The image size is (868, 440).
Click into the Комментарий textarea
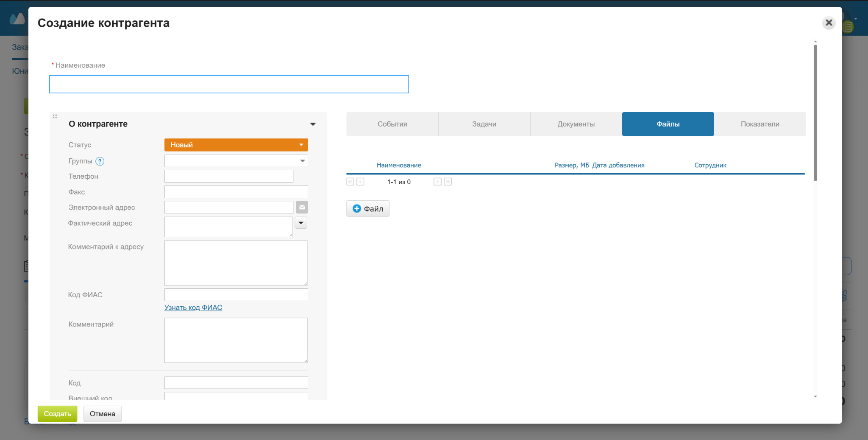[x=236, y=340]
